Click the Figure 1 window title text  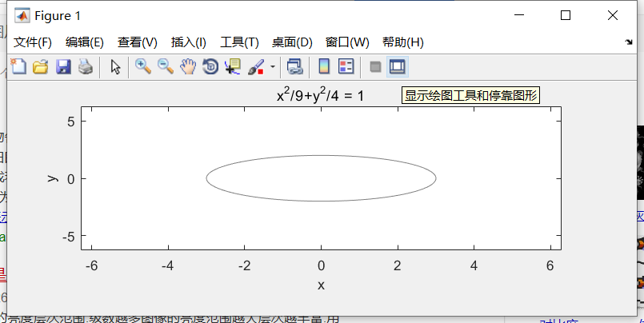(x=58, y=16)
